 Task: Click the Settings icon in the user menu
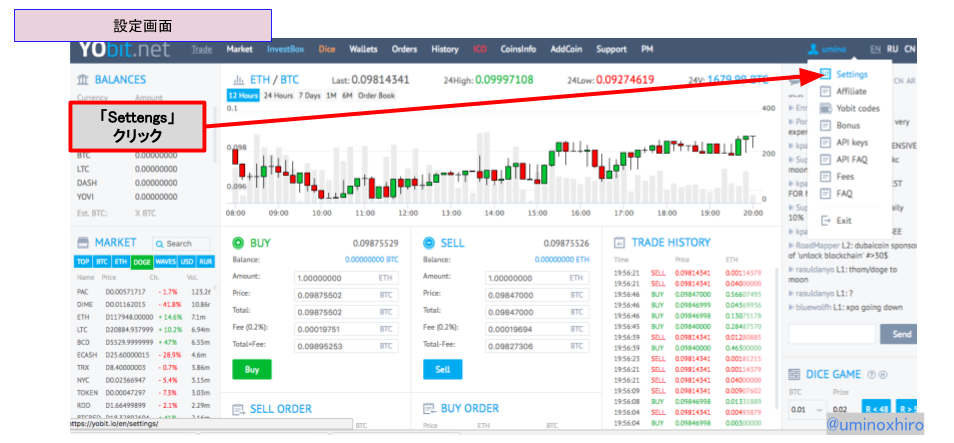(x=825, y=74)
